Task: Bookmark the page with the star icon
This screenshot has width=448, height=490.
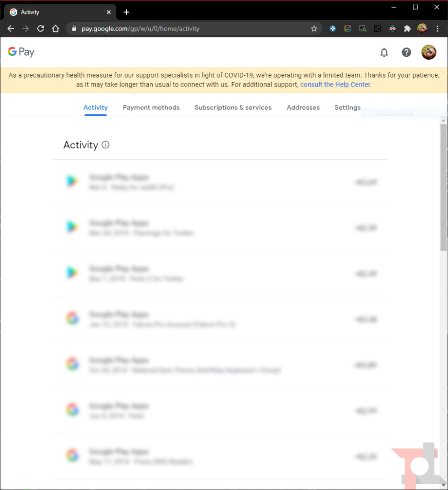Action: point(314,28)
